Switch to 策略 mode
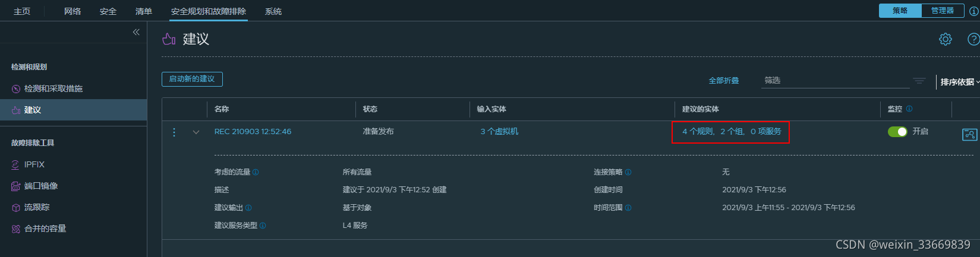Screen dimensions: 980x257 point(900,11)
